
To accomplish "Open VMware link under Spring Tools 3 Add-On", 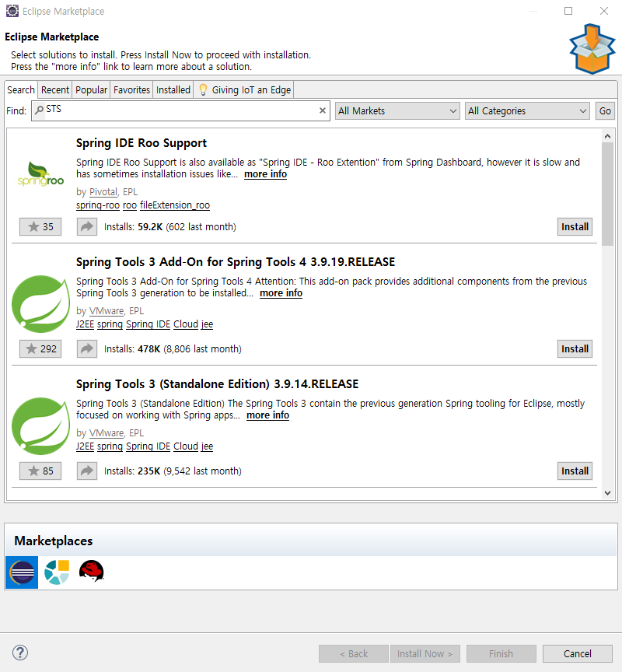I will (x=107, y=311).
